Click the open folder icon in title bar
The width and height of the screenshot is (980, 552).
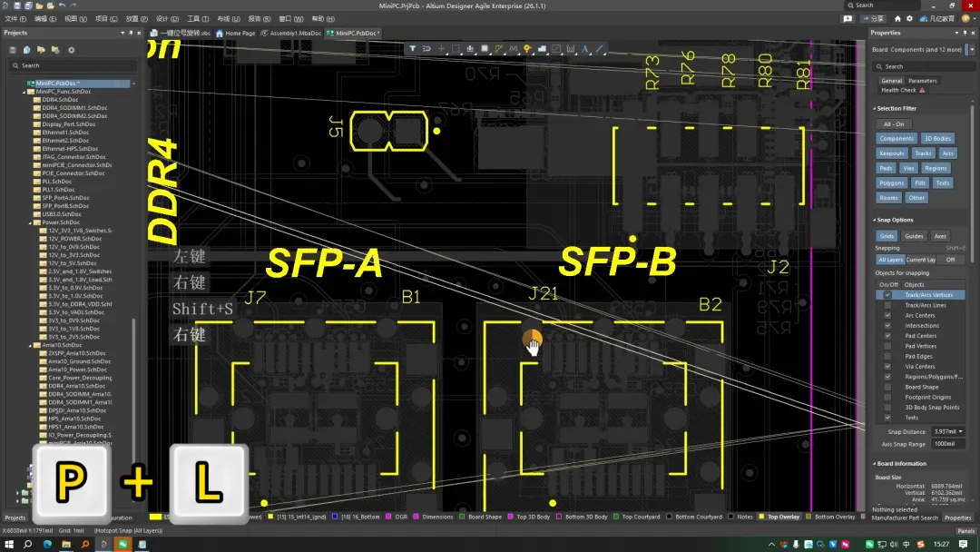pyautogui.click(x=39, y=5)
